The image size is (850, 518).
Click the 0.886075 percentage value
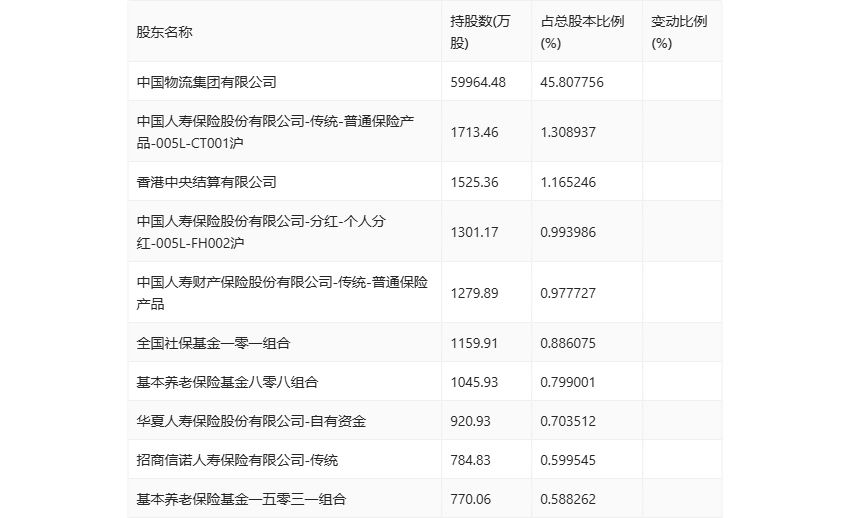point(568,343)
